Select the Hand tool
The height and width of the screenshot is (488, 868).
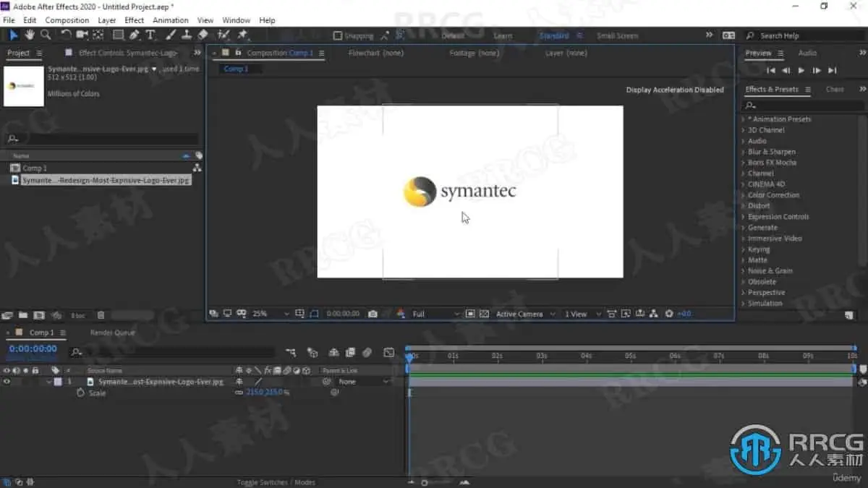pos(30,35)
